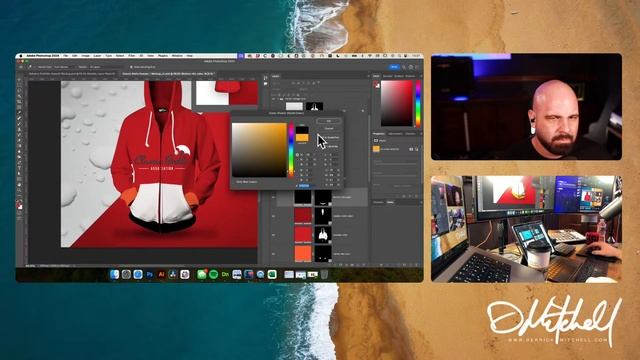
Task: Click the orange fill layer thumbnail
Action: click(x=302, y=253)
